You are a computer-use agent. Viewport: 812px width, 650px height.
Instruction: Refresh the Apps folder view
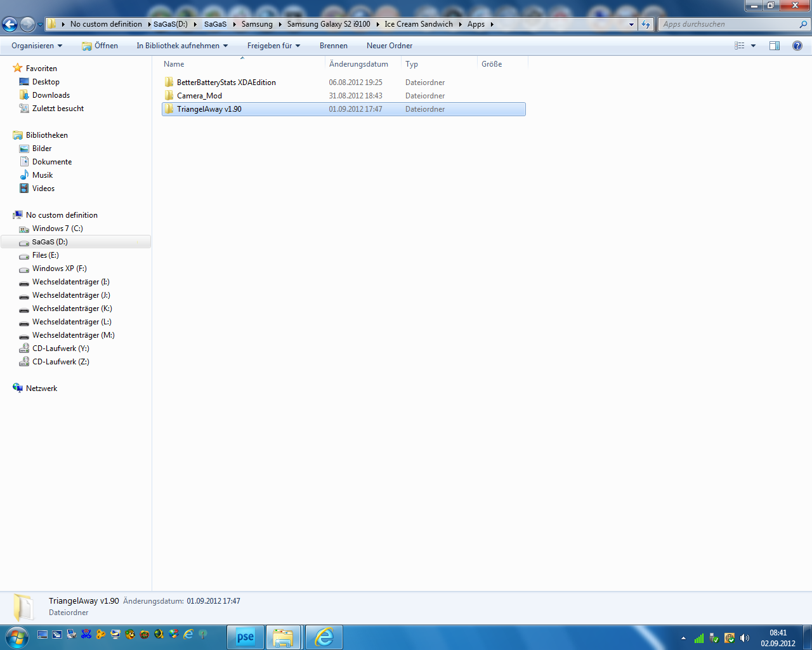tap(646, 24)
